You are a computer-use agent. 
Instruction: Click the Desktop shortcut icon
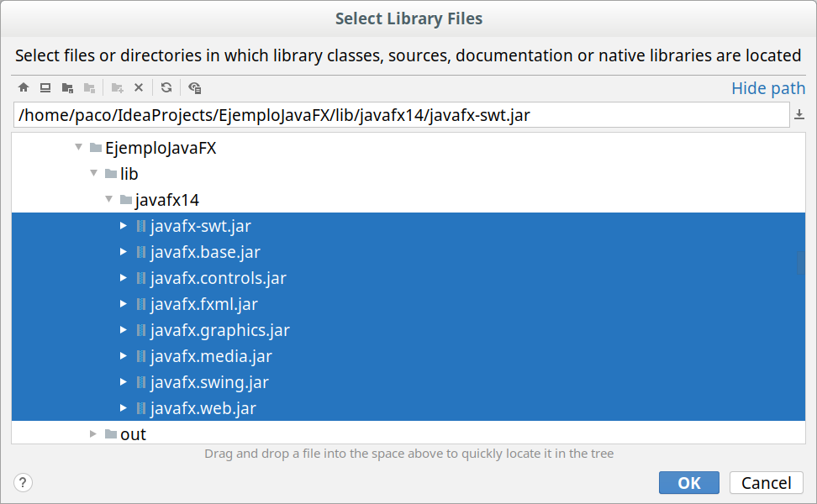(45, 87)
